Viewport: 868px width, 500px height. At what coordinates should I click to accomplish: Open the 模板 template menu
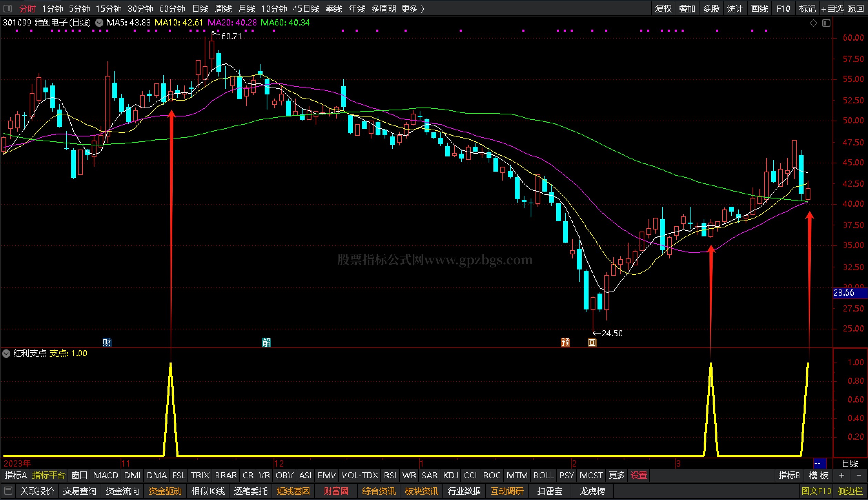tap(819, 476)
